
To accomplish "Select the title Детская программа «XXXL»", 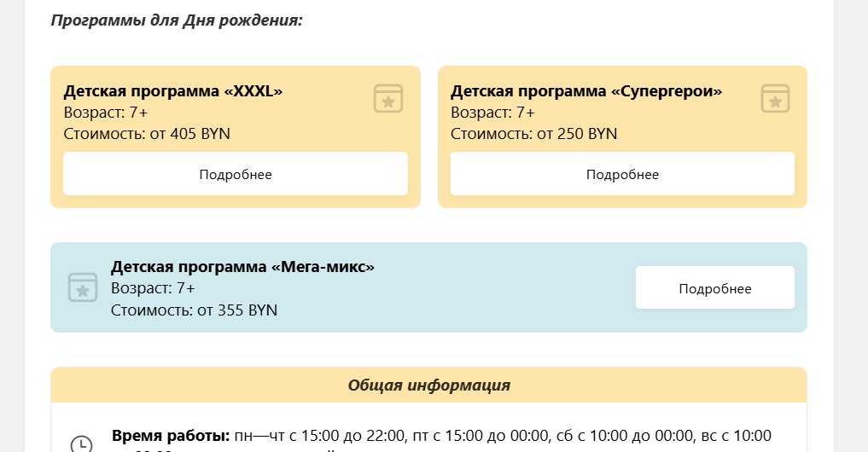I will [x=173, y=91].
